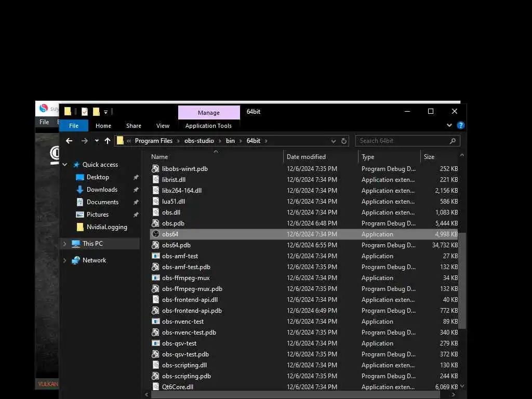Screen dimensions: 532x399
Task: Click the pin icon beside Pictures
Action: click(136, 215)
